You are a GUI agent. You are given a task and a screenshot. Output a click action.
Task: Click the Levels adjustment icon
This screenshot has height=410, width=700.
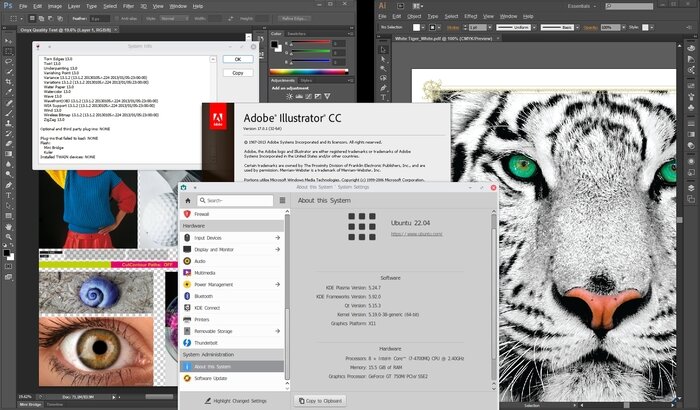[299, 96]
